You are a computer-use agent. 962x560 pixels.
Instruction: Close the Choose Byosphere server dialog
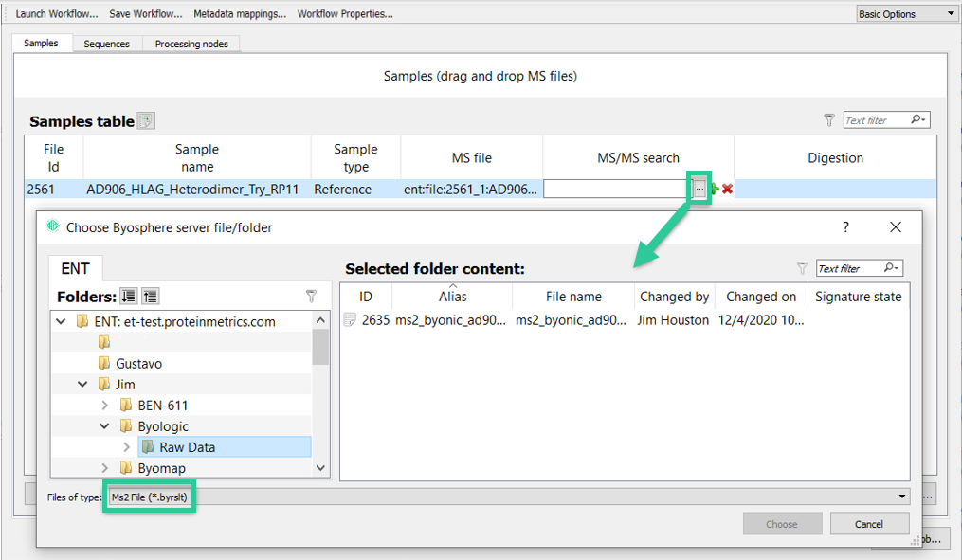(x=895, y=227)
